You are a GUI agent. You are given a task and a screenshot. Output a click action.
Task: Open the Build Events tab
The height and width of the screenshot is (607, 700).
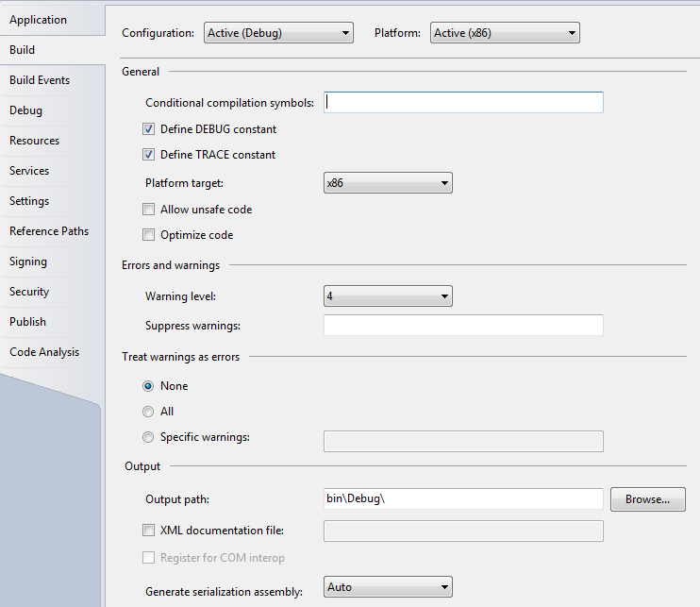point(40,80)
